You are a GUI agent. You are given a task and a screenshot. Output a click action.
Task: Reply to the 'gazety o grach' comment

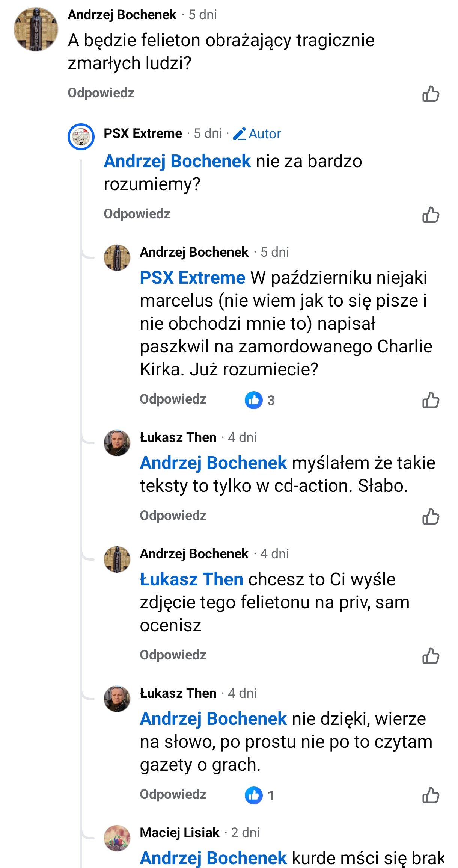point(173,794)
